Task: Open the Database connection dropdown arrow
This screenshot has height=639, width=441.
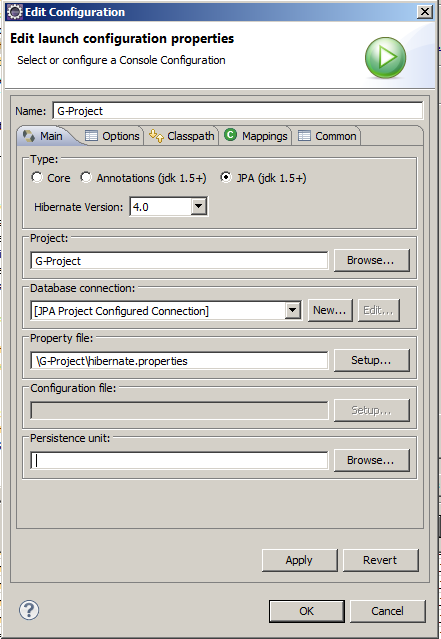Action: click(292, 311)
